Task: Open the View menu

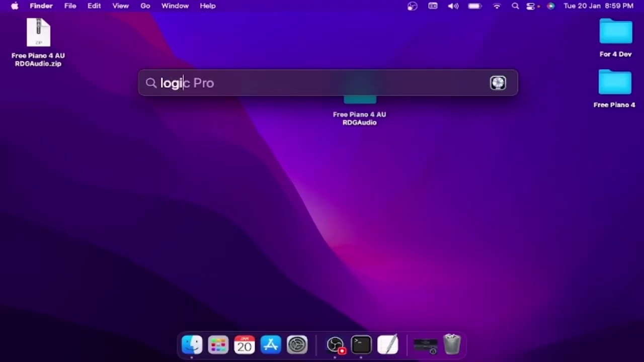Action: 120,6
